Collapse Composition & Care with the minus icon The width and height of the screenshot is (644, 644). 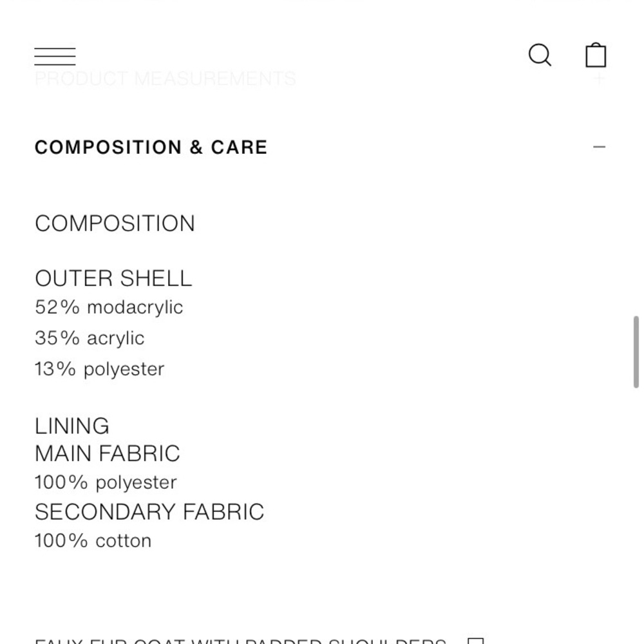click(x=599, y=147)
